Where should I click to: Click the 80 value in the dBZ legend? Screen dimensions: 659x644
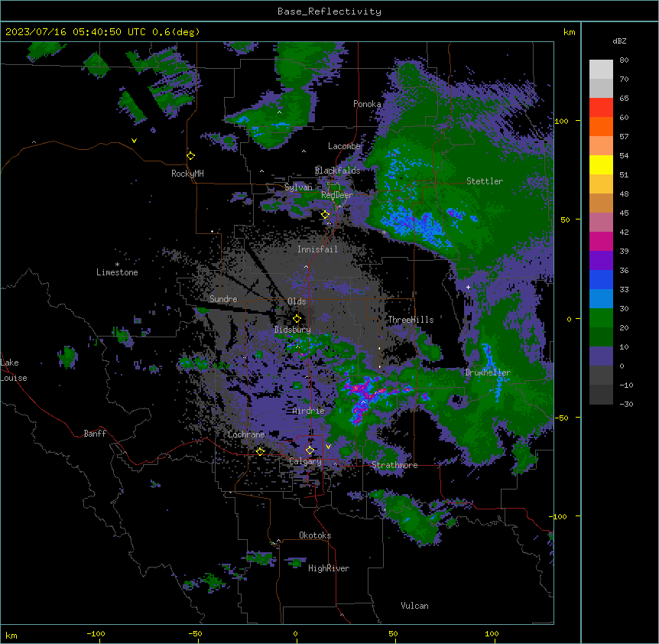[x=624, y=60]
